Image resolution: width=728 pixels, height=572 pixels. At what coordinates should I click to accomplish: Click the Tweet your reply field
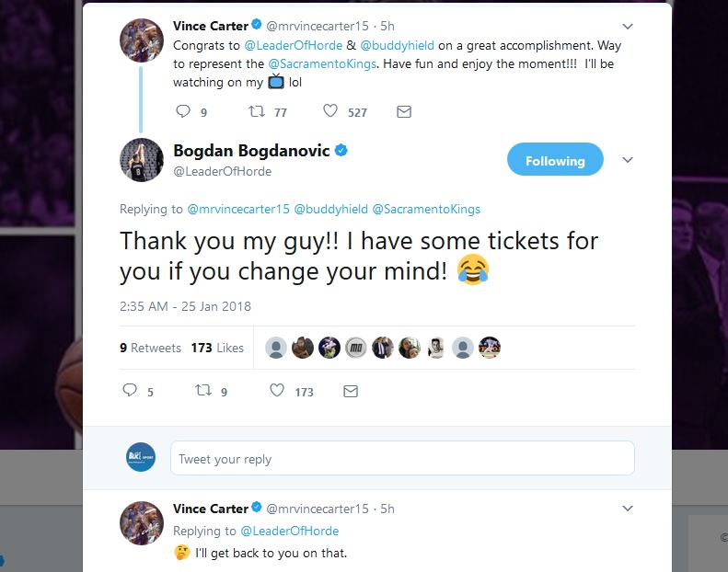402,459
